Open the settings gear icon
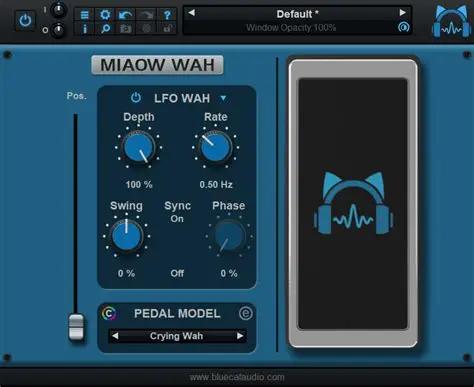Viewport: 474px width, 387px height. (x=105, y=15)
